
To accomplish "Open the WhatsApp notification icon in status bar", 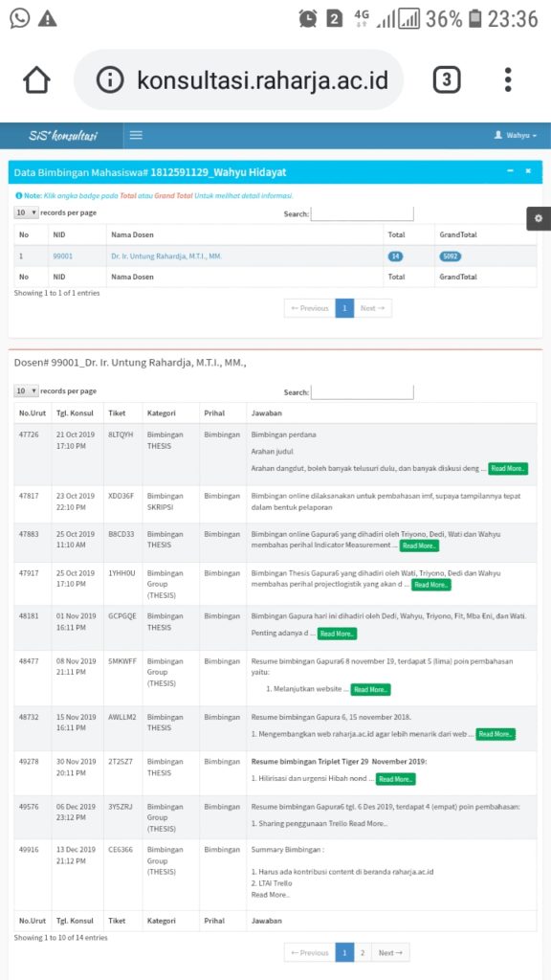I will (x=19, y=19).
